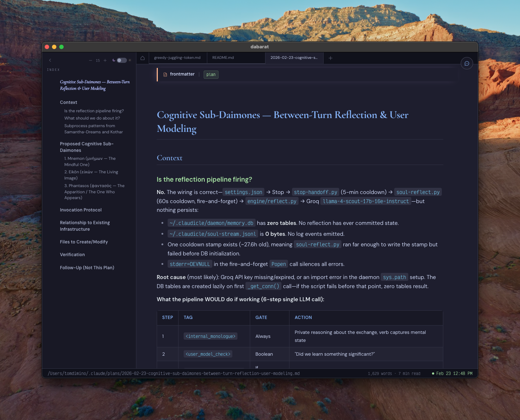Select the 2026-02-23-cognitive-s... tab

point(294,57)
